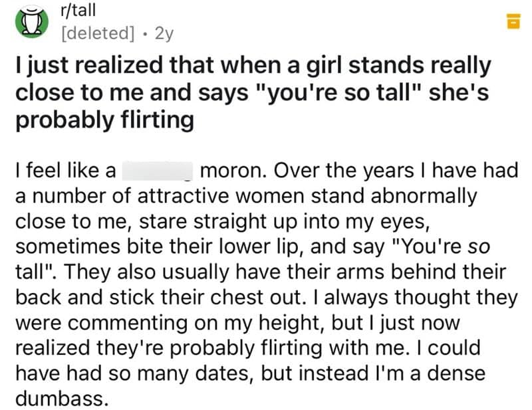Click the yellow archived post icon

coord(513,21)
